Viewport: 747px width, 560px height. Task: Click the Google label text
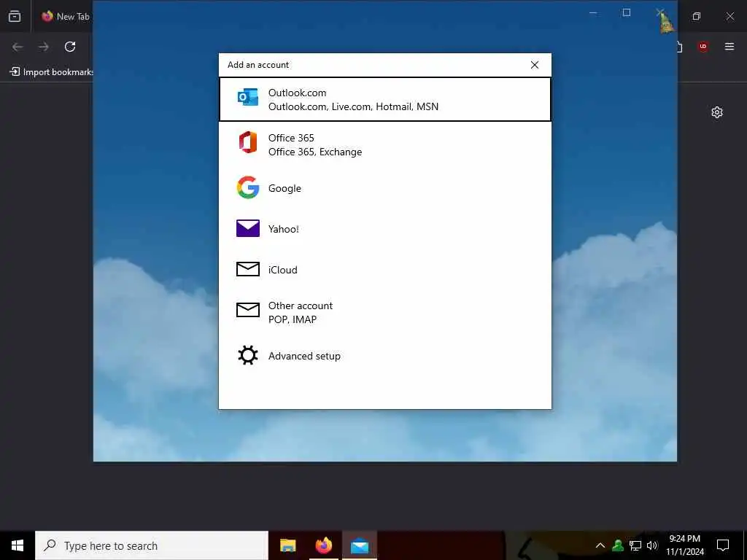(x=285, y=188)
